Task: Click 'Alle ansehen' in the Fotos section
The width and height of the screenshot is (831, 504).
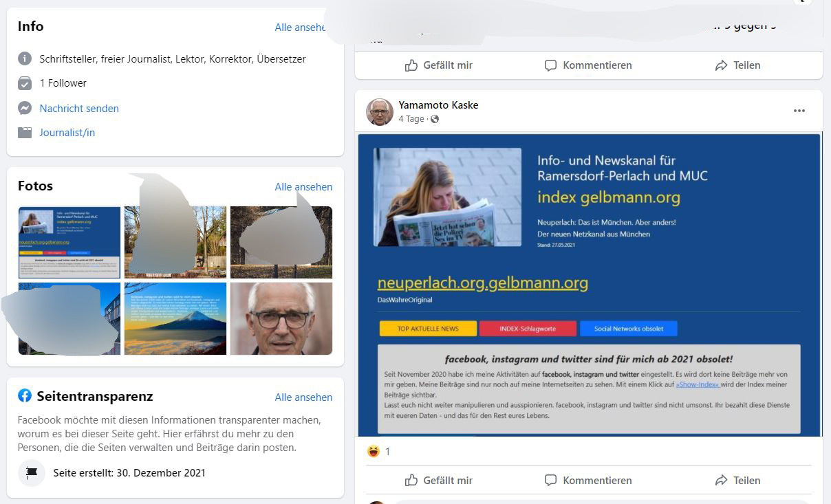Action: [303, 187]
